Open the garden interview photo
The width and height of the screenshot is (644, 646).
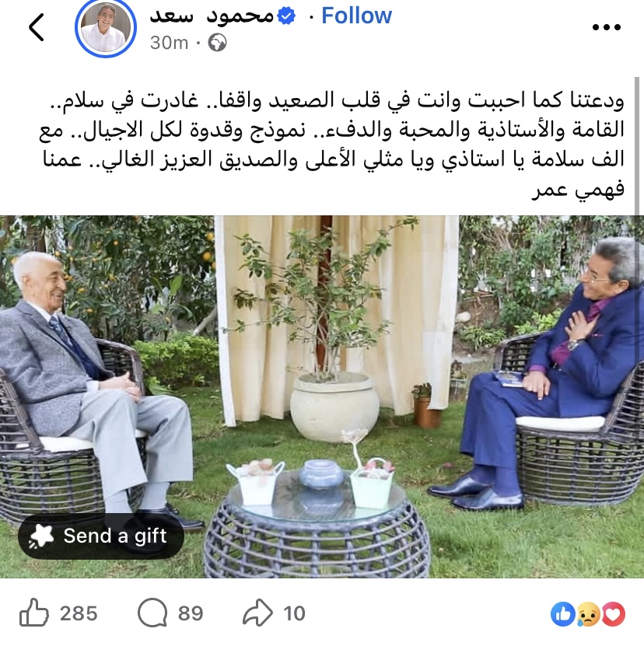(322, 396)
